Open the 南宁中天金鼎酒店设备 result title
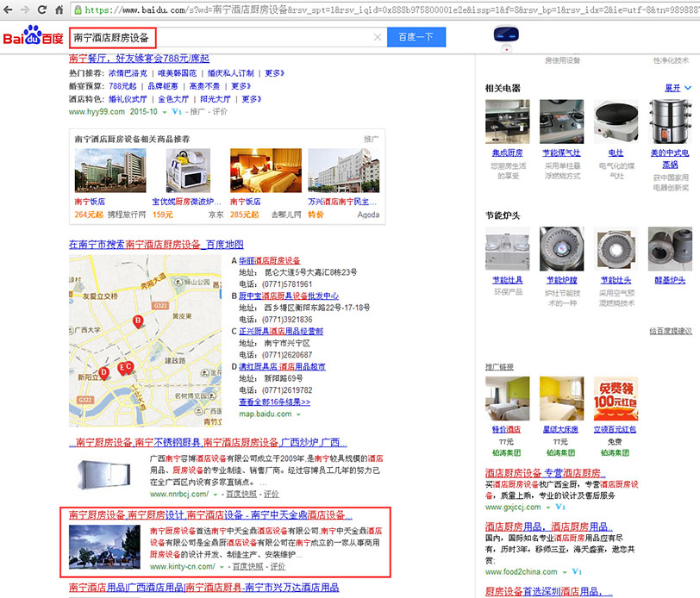The width and height of the screenshot is (700, 598). (x=210, y=515)
